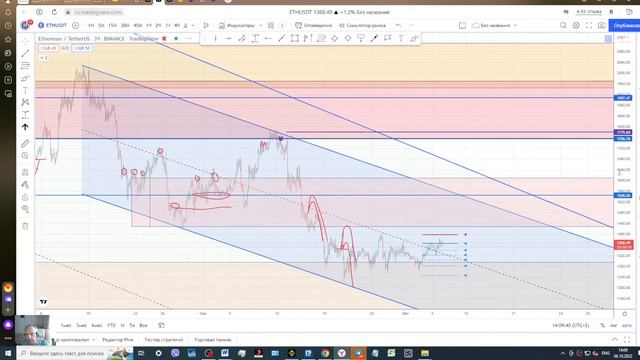Open the patterns tools in left sidebar
The height and width of the screenshot is (360, 640).
pos(25,102)
